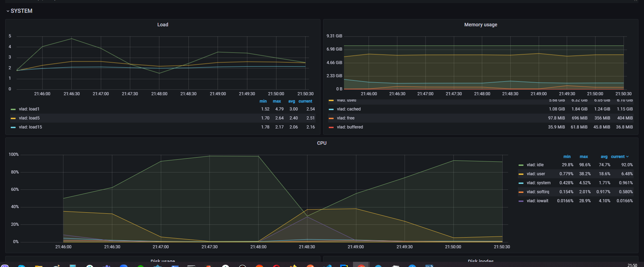Open color picker for iowait purple swatch

click(521, 201)
